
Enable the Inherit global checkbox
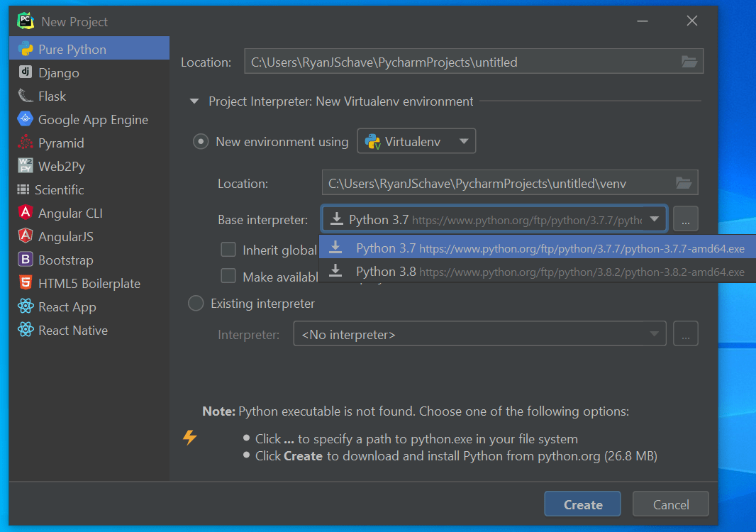[x=228, y=250]
